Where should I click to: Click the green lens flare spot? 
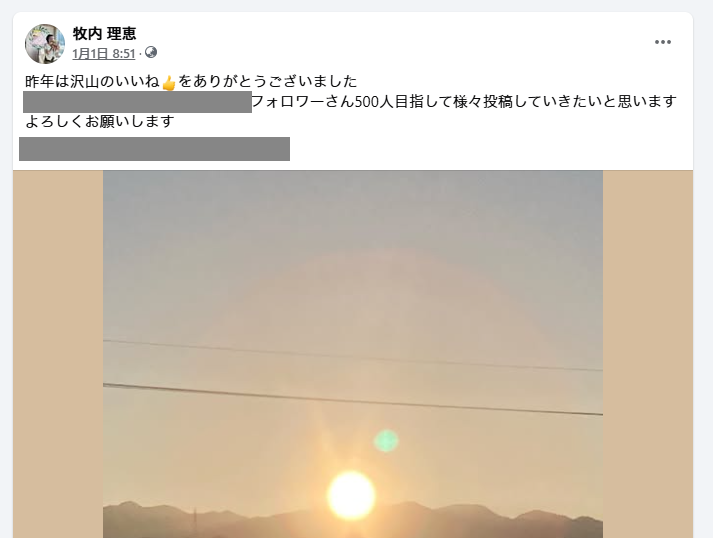[x=386, y=441]
